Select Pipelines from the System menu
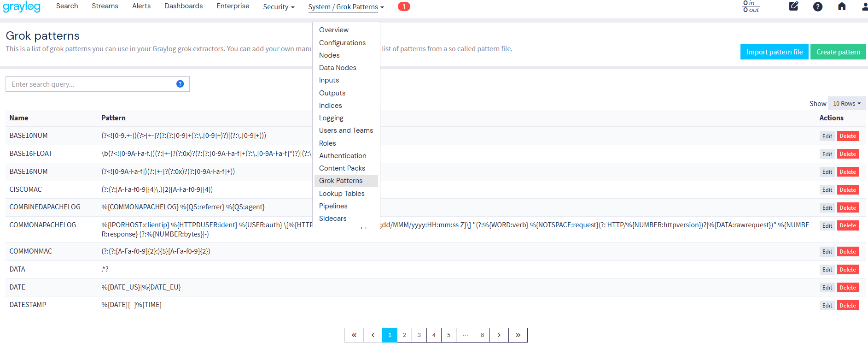The height and width of the screenshot is (343, 868). pyautogui.click(x=333, y=206)
